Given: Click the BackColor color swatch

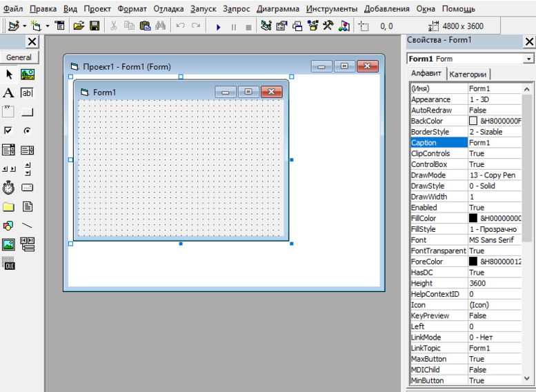Looking at the screenshot, I should coord(473,121).
